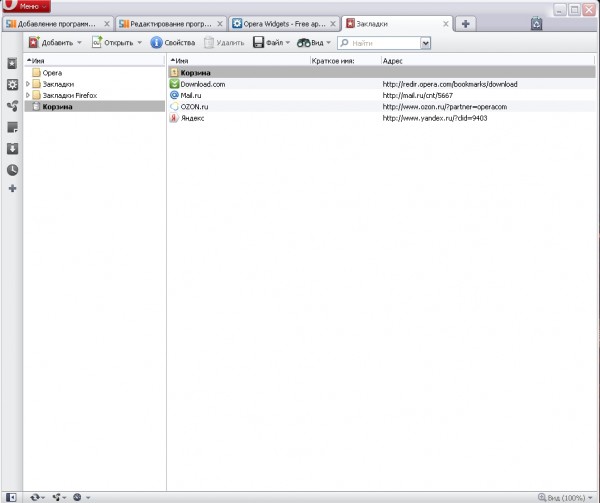
Task: Expand the Добавить dropdown arrow
Action: pyautogui.click(x=79, y=42)
